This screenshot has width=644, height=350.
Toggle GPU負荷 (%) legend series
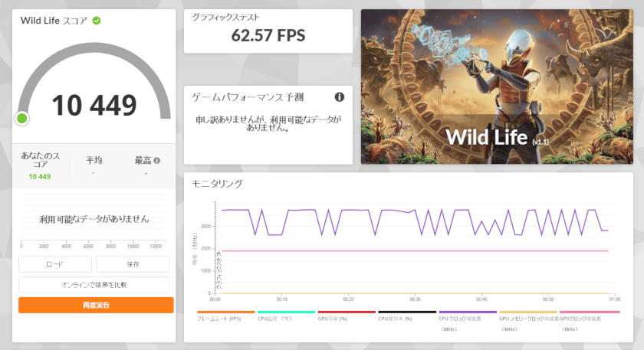pyautogui.click(x=335, y=317)
